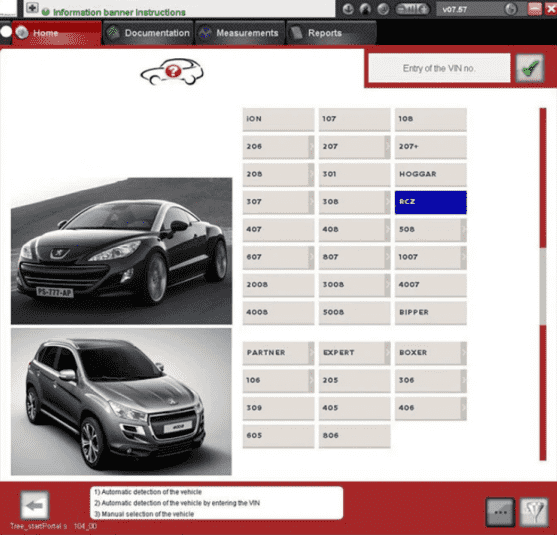Viewport: 557px width, 535px height.
Task: Switch to the Measurements tab
Action: pyautogui.click(x=240, y=33)
